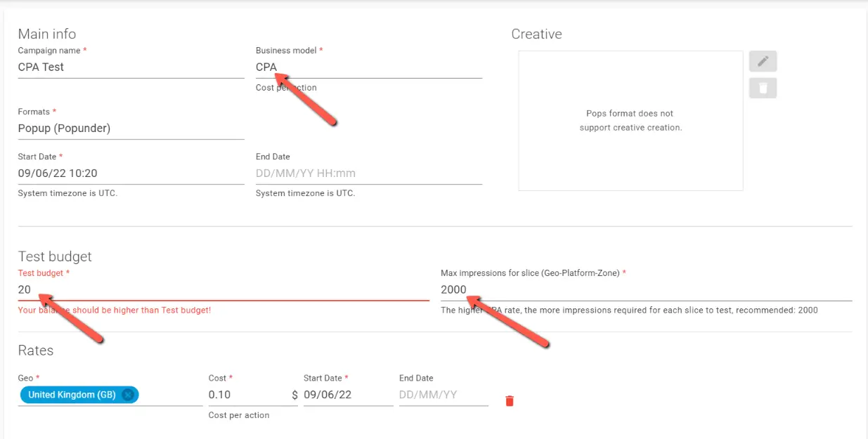The width and height of the screenshot is (868, 439).
Task: Click the campaign End Date field
Action: tap(368, 173)
